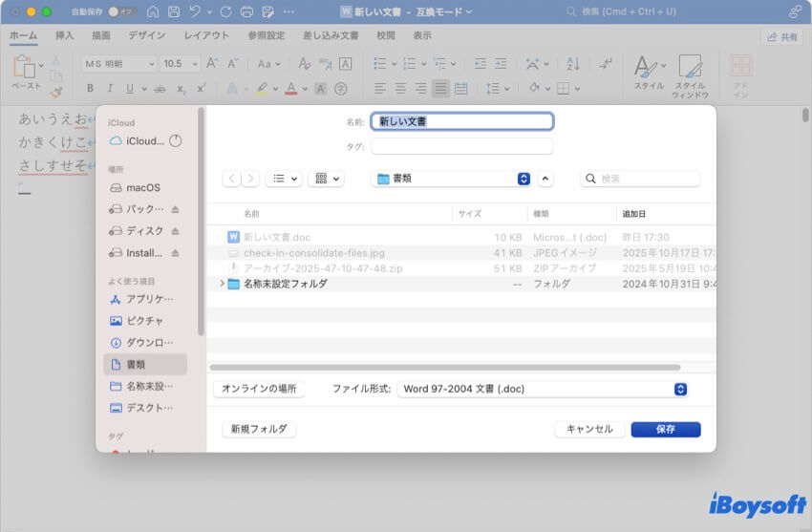Viewport: 812px width, 532px height.
Task: Align text left in ribbon
Action: tap(379, 89)
